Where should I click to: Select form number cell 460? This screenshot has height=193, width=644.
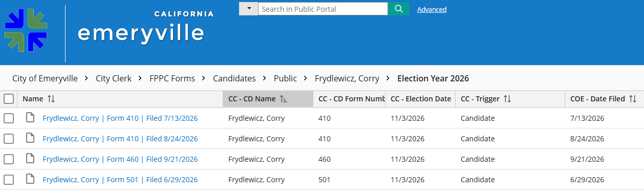click(x=325, y=159)
